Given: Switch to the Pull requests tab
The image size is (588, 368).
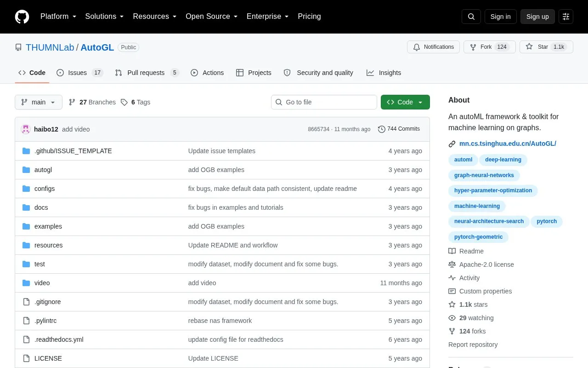Looking at the screenshot, I should 147,73.
